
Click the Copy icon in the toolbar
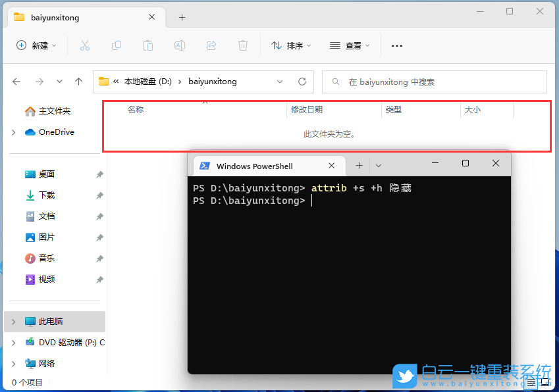[x=116, y=45]
